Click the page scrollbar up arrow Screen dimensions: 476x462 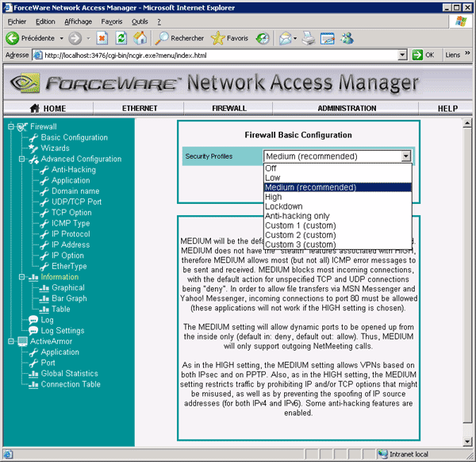[467, 123]
